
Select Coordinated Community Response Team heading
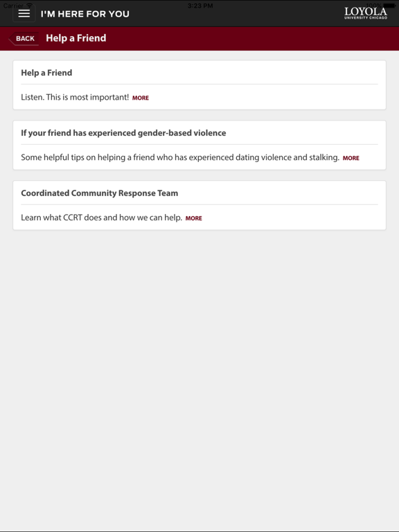[100, 193]
